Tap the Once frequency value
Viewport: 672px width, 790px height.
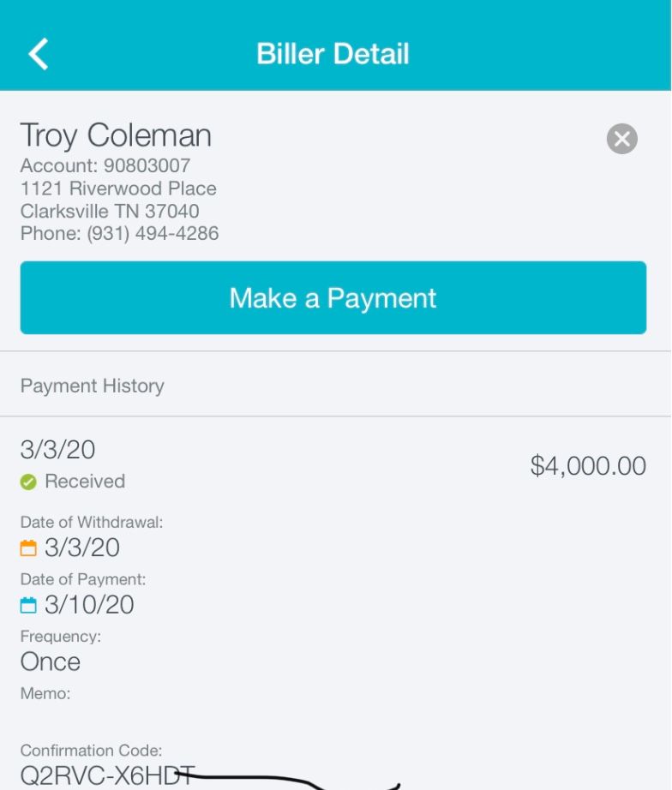click(x=51, y=661)
